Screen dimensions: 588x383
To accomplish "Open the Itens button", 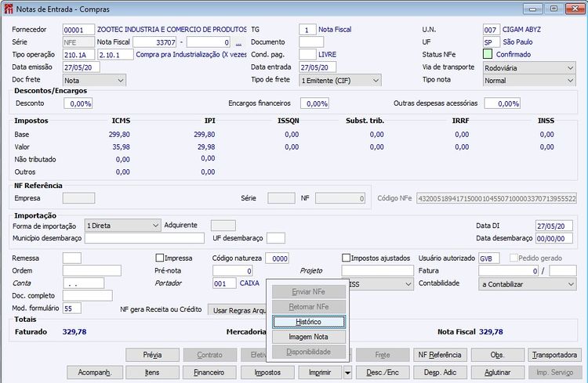I will pos(152,373).
